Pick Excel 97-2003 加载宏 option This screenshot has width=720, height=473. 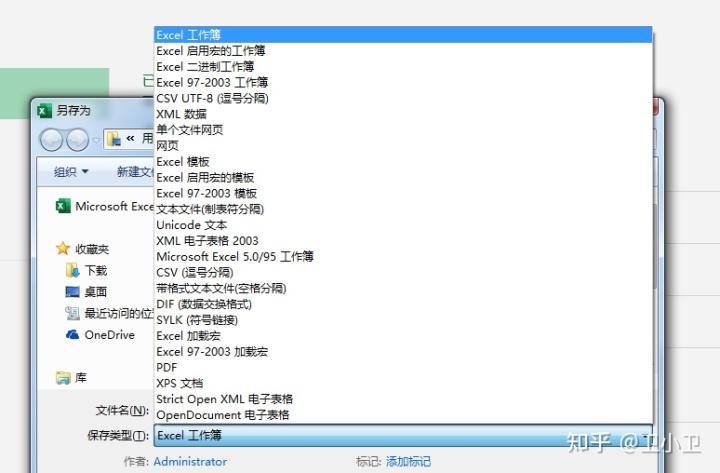click(403, 352)
